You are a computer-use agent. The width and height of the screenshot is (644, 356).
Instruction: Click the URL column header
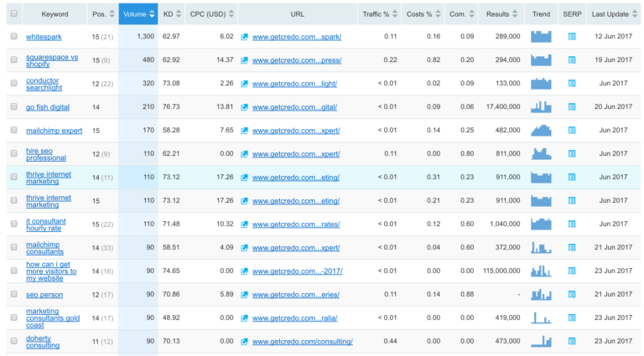click(298, 14)
